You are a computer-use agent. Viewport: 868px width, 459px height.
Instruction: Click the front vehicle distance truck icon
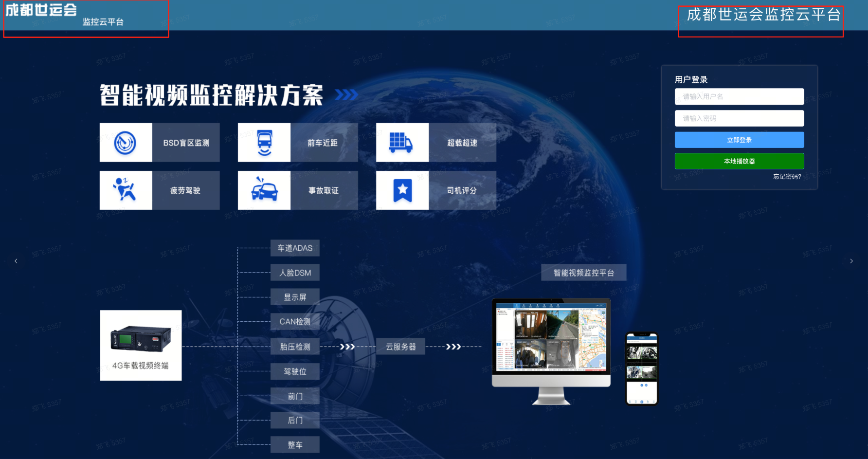[x=264, y=143]
